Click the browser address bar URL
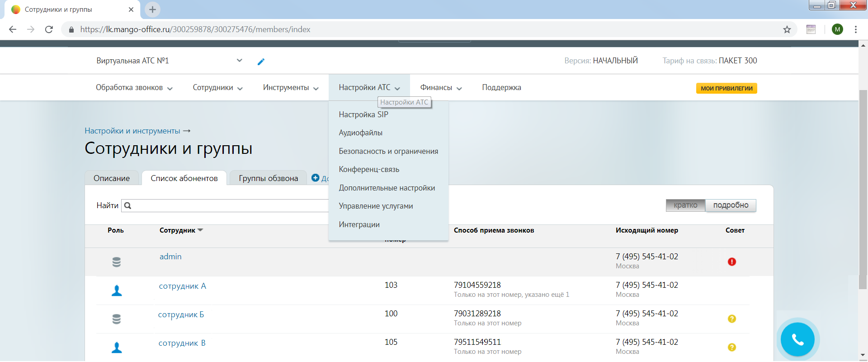The height and width of the screenshot is (362, 868). pyautogui.click(x=195, y=29)
